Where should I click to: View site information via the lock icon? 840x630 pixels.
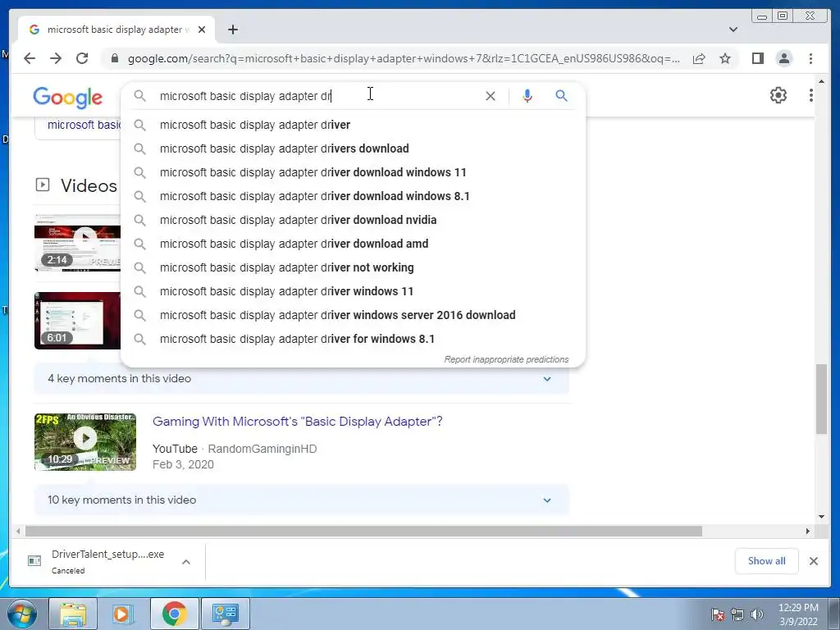point(114,58)
